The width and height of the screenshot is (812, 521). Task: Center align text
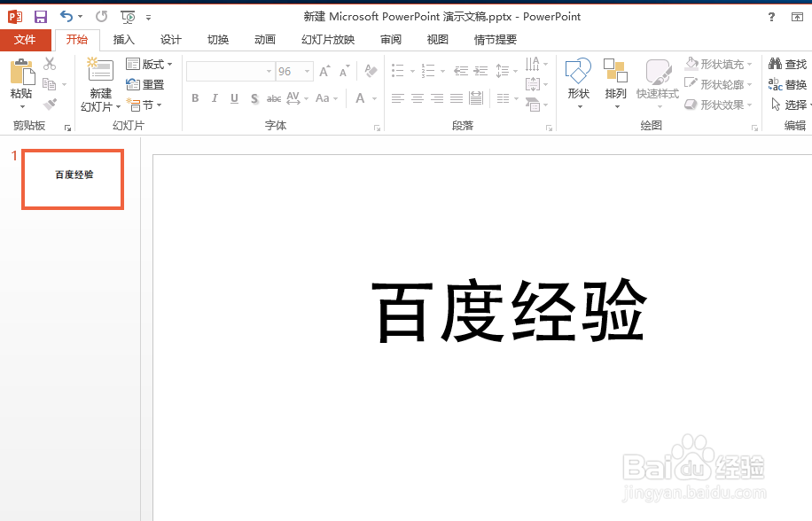(418, 98)
